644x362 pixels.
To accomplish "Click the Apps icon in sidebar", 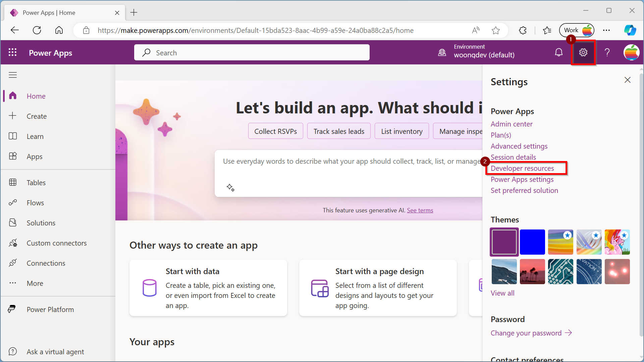I will 13,156.
